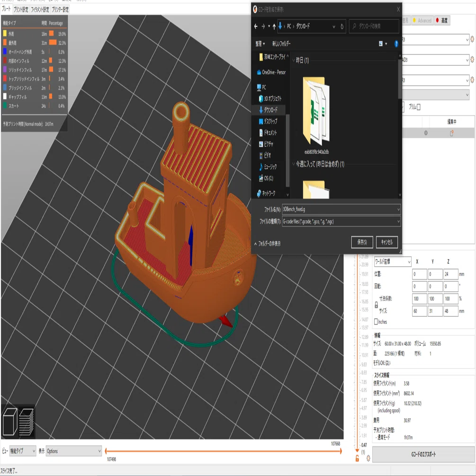Switch to the プリンター設定 tab
The image size is (476, 476).
61,9
